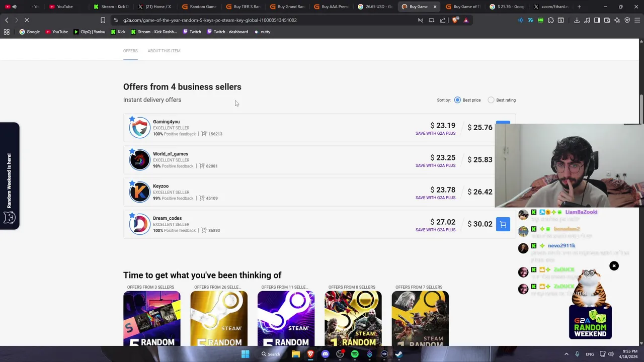Click the $ 25.83 World_of_games price
The width and height of the screenshot is (644, 362).
coord(480,160)
